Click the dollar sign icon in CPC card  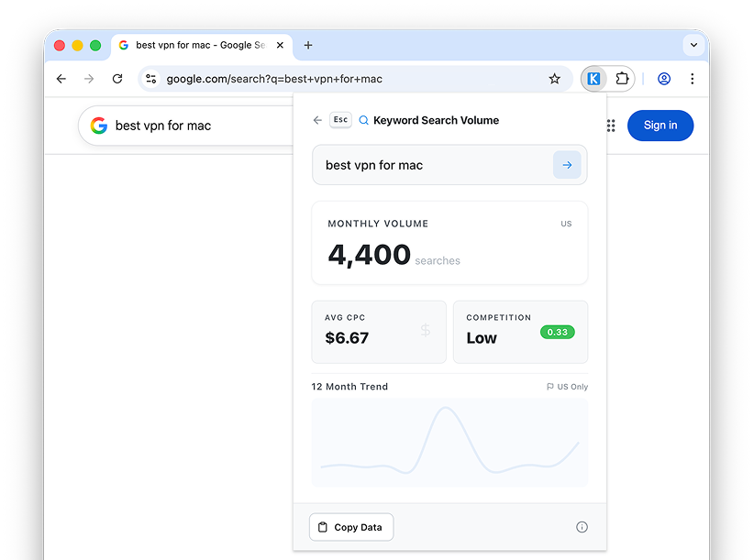tap(425, 330)
